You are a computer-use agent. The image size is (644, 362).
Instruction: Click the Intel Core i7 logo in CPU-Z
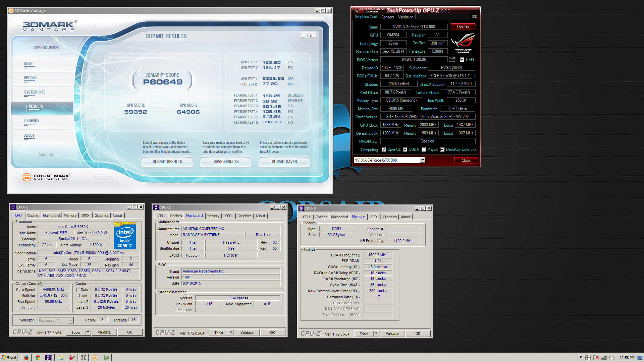click(x=125, y=236)
